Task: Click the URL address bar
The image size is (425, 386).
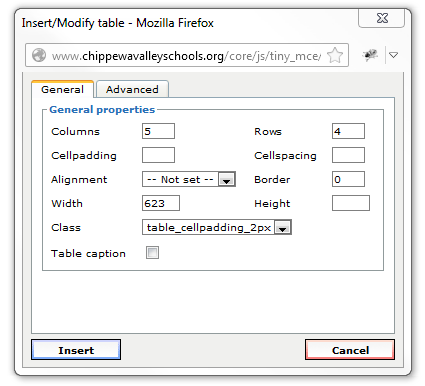Action: 187,55
